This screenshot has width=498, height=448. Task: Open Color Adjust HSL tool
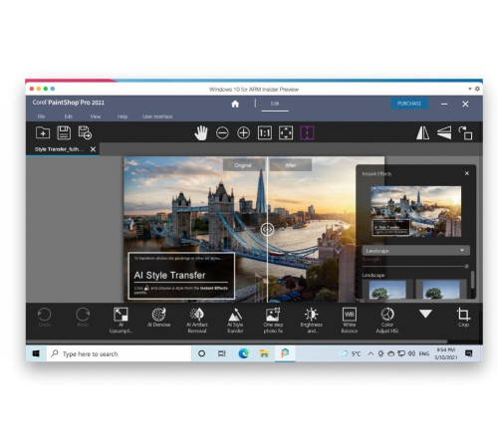tap(387, 321)
